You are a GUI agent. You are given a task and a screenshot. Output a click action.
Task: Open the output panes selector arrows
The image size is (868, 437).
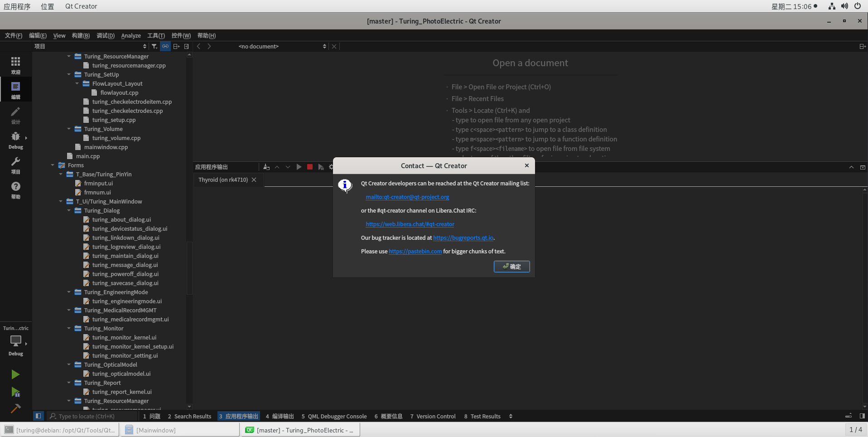click(x=511, y=416)
